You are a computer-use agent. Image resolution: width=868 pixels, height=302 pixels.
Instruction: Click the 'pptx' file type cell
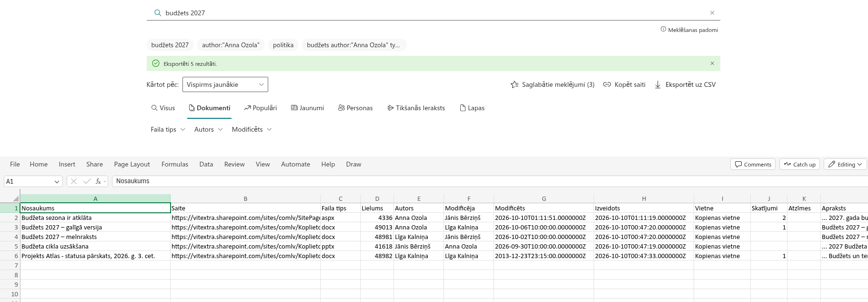340,246
